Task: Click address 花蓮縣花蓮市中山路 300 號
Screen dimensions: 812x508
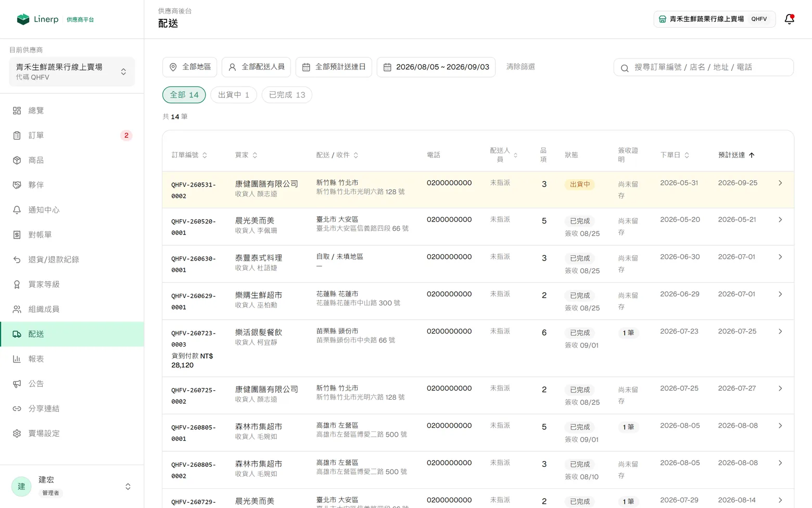Action: pyautogui.click(x=358, y=303)
